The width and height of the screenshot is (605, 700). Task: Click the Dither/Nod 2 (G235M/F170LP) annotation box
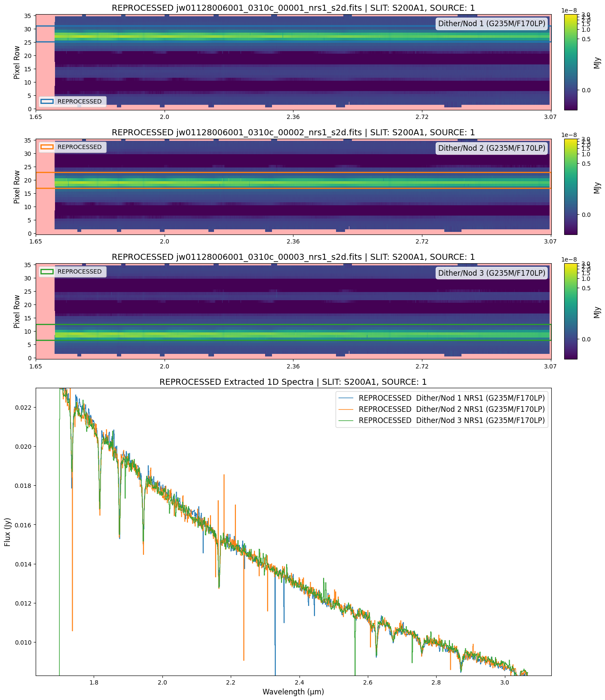click(492, 149)
